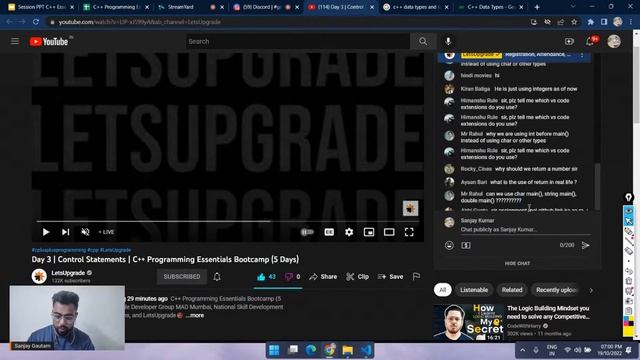Toggle the channel notification bell

tap(217, 276)
